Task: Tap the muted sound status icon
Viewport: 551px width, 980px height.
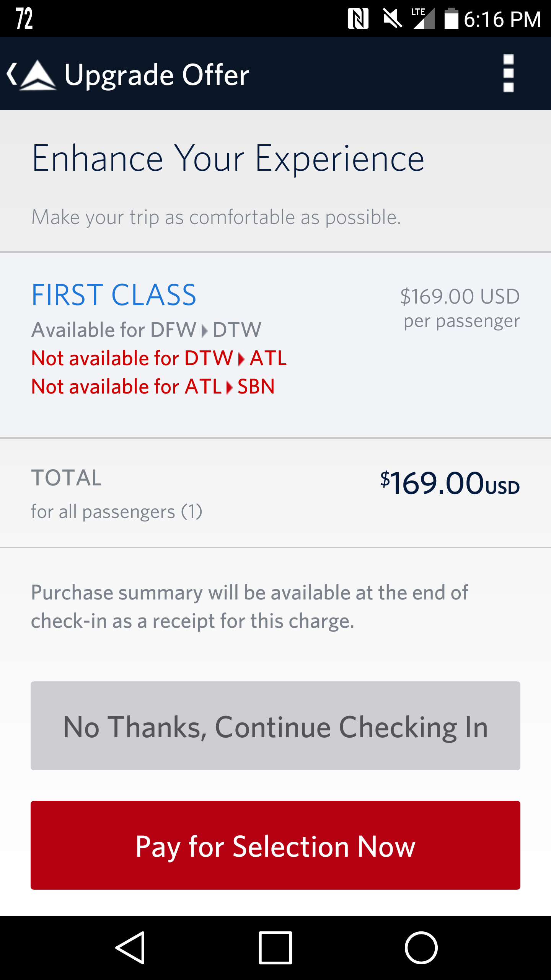Action: pos(392,19)
